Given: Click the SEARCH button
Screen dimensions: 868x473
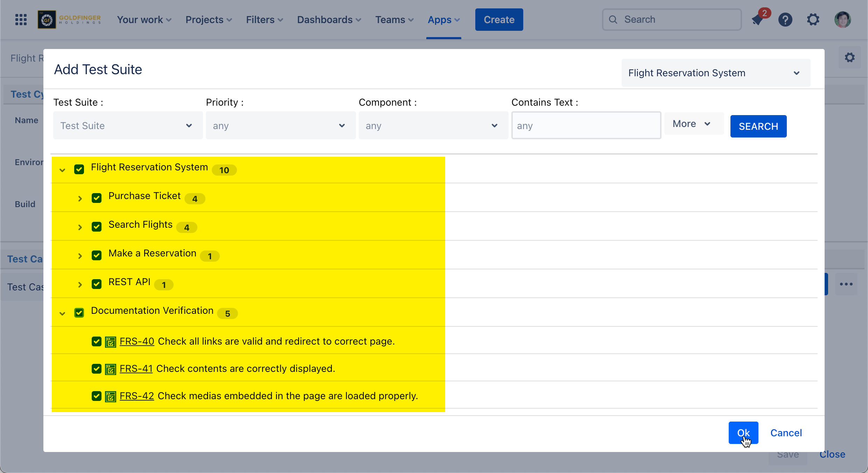Looking at the screenshot, I should [x=758, y=126].
